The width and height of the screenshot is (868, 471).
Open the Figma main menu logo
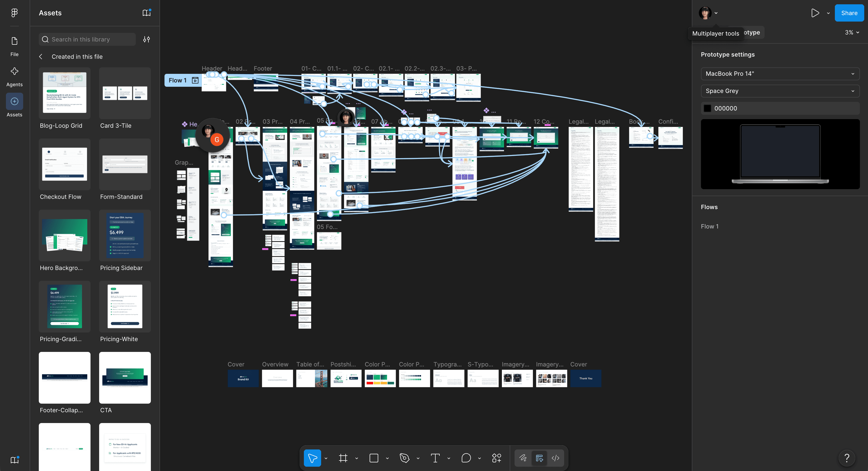point(14,13)
